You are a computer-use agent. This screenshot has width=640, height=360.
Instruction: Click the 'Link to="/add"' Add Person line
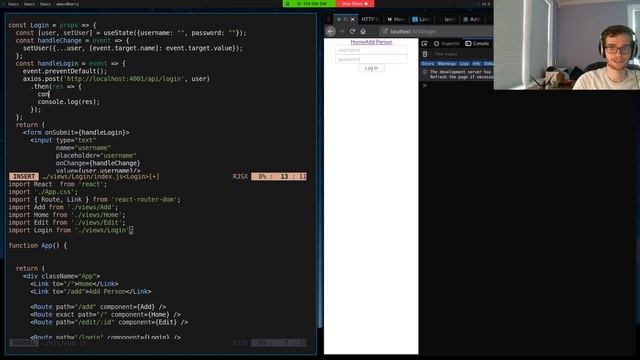(91, 291)
